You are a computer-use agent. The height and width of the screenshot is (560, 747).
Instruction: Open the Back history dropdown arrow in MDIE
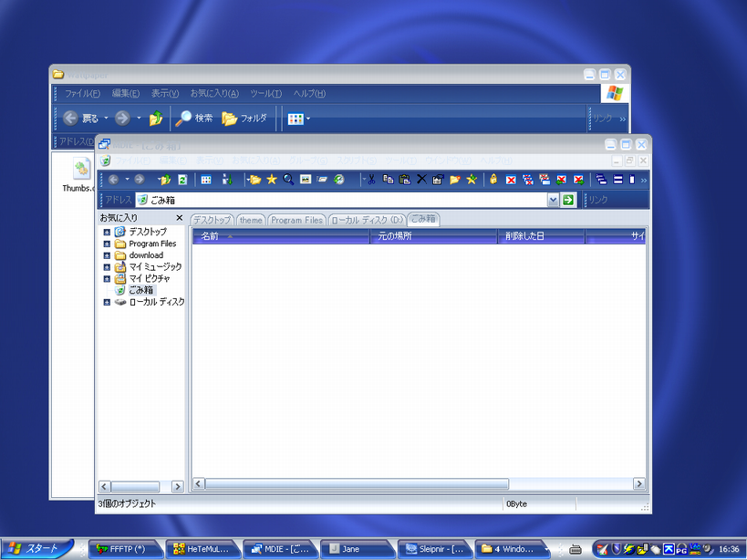(127, 180)
